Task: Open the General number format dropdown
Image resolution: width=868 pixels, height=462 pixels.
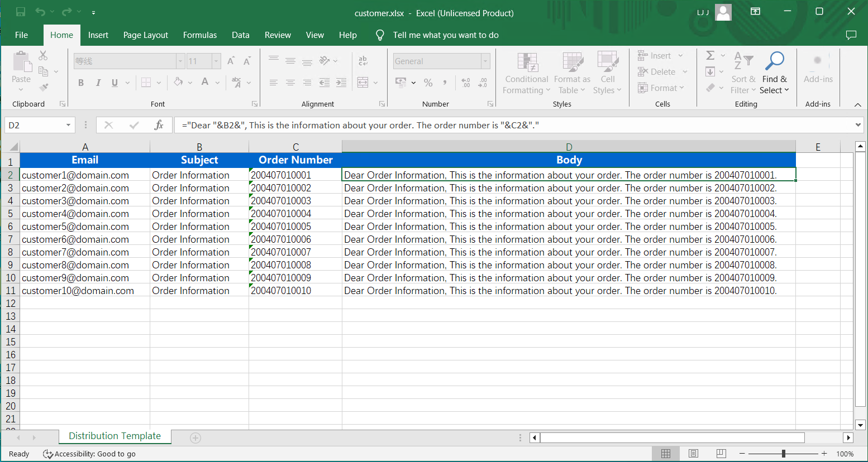Action: coord(485,61)
